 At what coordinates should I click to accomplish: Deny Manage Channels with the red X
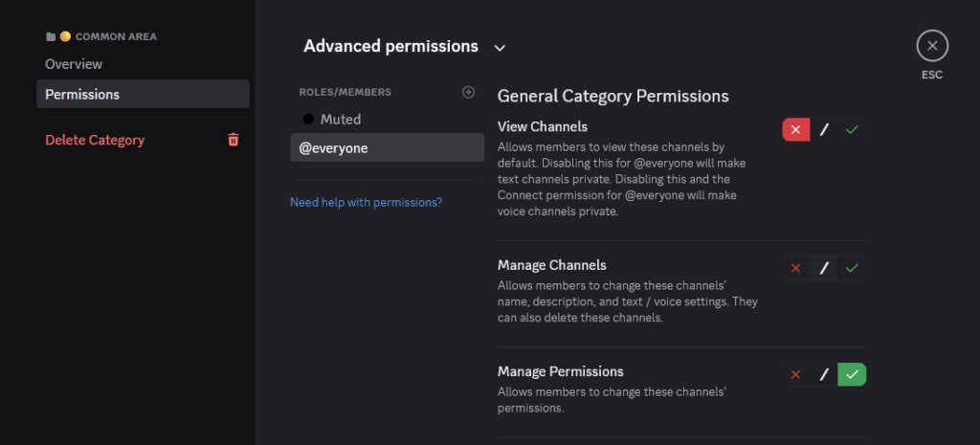796,268
